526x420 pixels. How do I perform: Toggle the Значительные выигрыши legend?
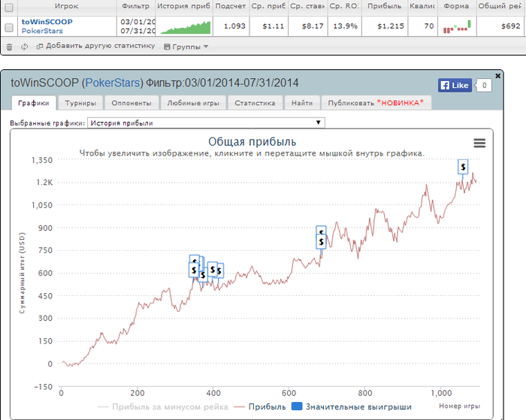[352, 407]
